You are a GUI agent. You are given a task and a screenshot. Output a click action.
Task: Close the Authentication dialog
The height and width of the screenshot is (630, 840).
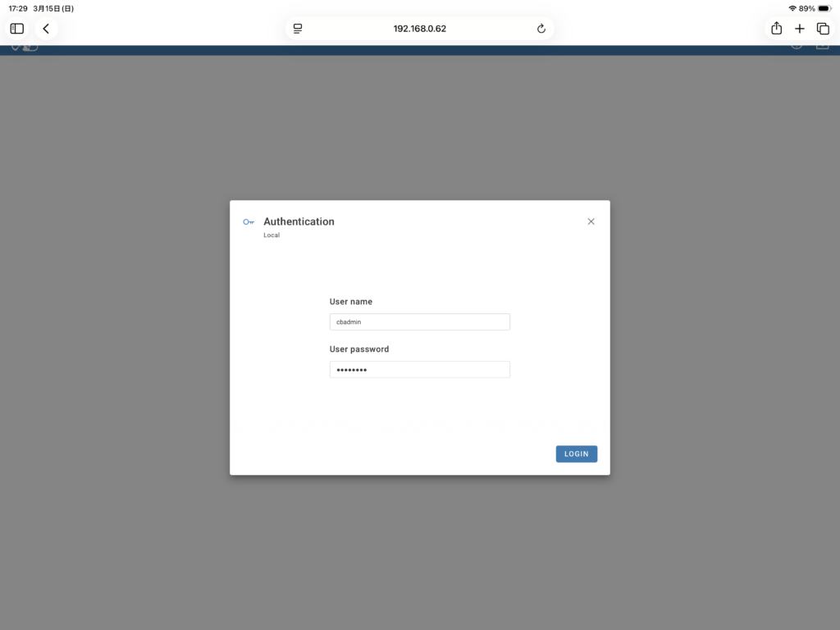pyautogui.click(x=591, y=221)
